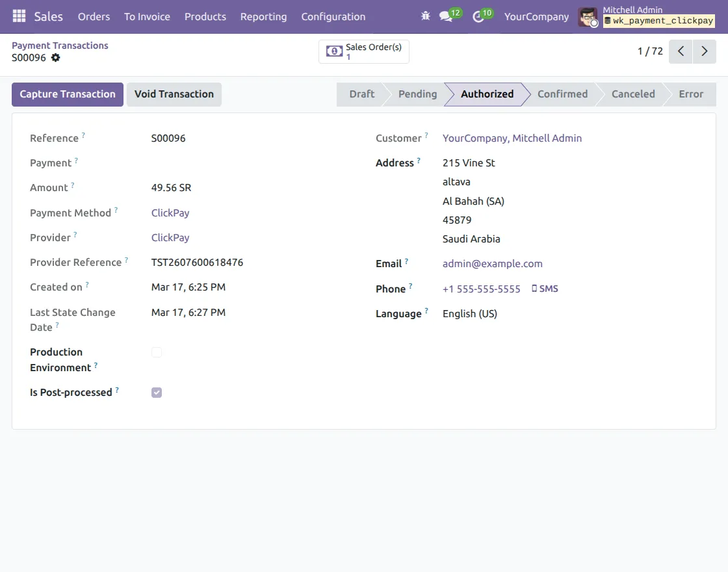This screenshot has height=572, width=728.
Task: Open the Reporting menu
Action: [263, 17]
